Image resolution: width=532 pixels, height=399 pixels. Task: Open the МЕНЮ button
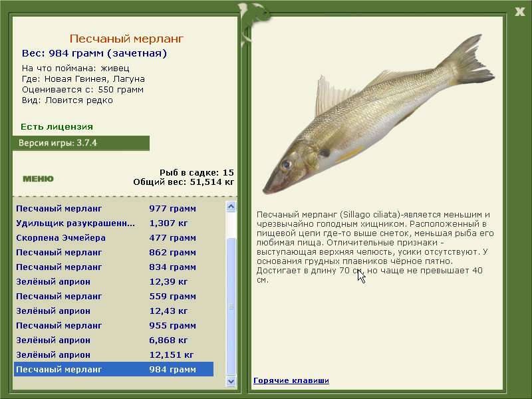(x=38, y=179)
